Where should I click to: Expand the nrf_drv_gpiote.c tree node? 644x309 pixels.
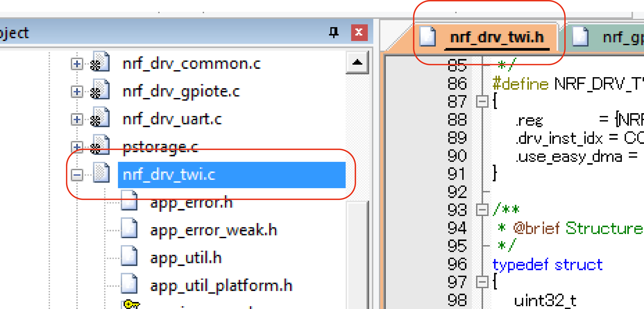pos(77,92)
